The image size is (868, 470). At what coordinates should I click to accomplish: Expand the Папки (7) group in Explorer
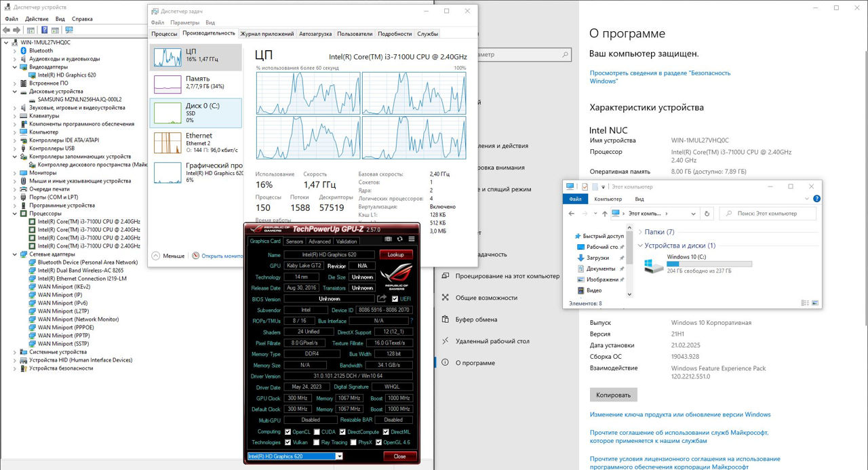pyautogui.click(x=640, y=232)
